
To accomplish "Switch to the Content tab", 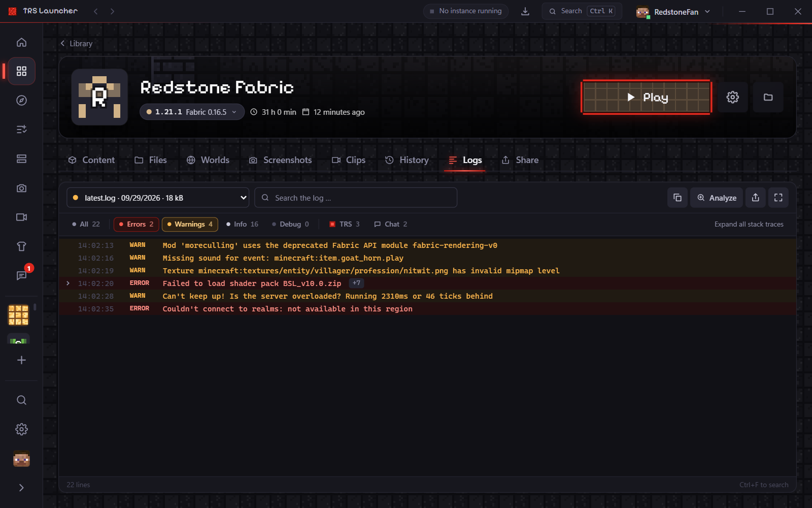I will pos(91,160).
